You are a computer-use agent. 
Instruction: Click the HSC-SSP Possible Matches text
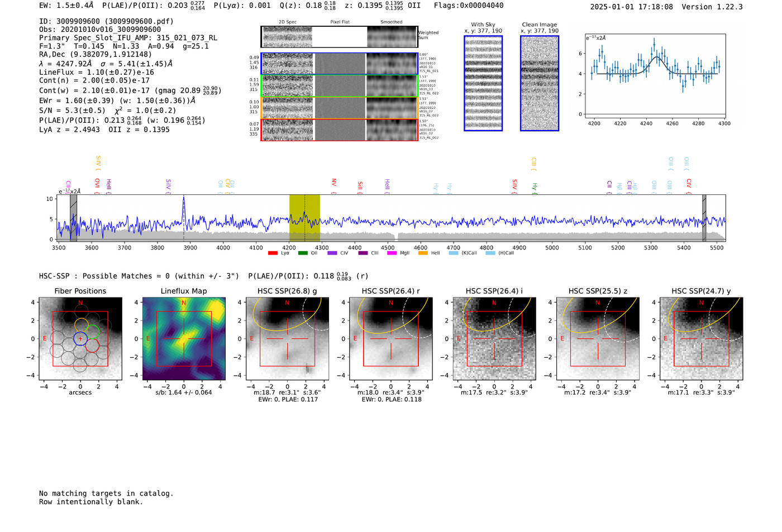pyautogui.click(x=139, y=276)
